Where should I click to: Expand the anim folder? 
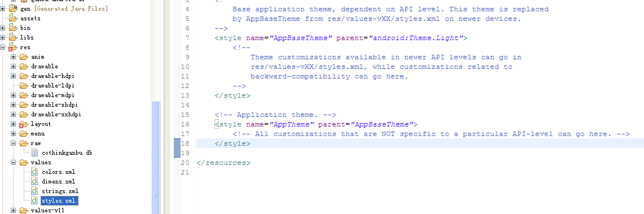(14, 56)
